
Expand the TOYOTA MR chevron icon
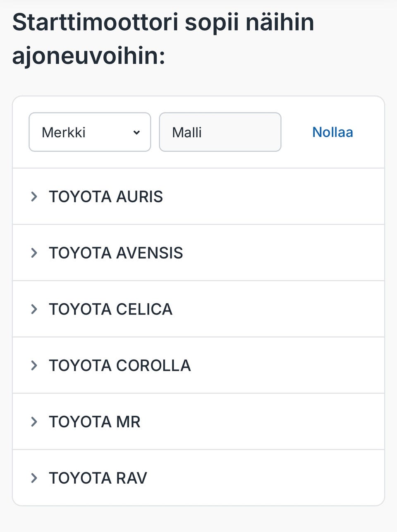pos(34,422)
